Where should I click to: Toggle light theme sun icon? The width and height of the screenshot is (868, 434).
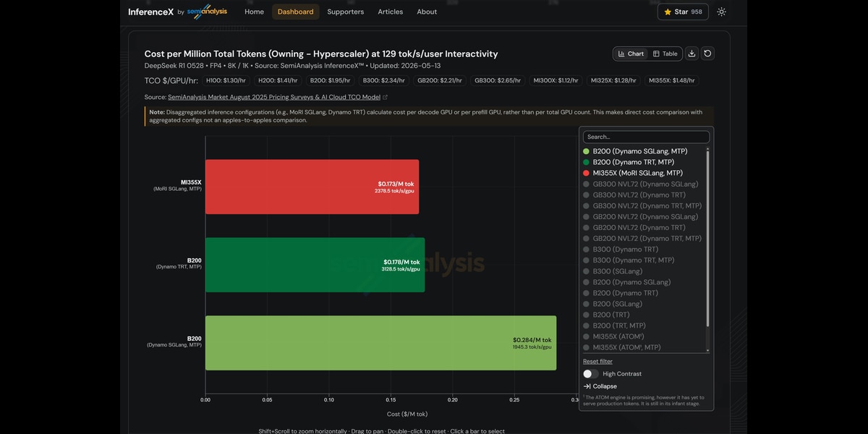(x=721, y=12)
